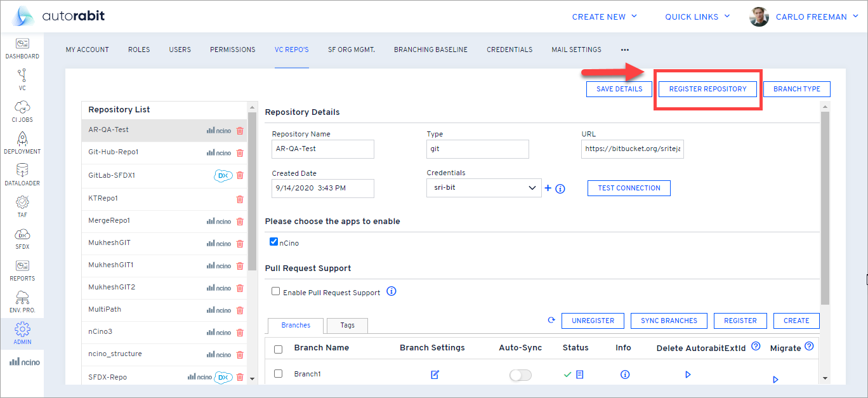
Task: Switch to the Tags tab
Action: pos(347,325)
